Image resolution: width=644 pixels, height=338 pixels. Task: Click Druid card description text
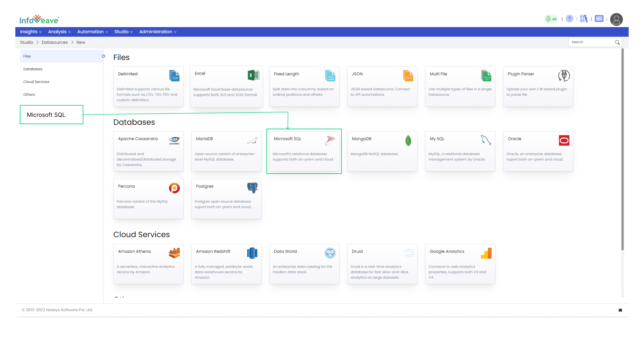coord(379,272)
